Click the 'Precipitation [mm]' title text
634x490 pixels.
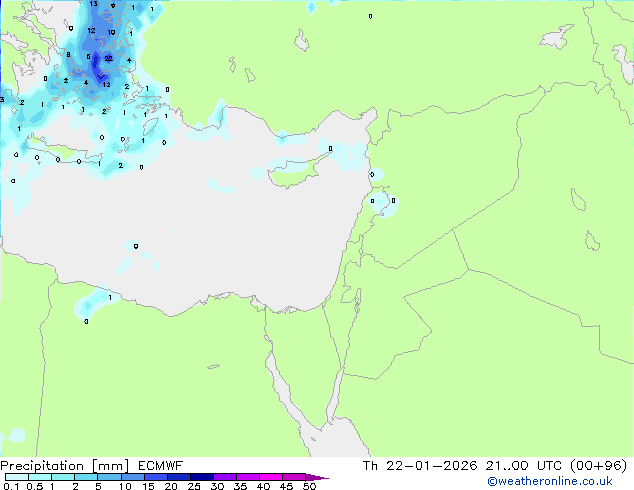point(64,466)
